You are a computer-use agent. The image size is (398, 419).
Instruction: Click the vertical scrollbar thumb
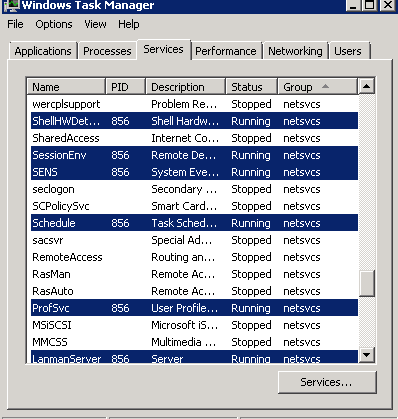(366, 283)
